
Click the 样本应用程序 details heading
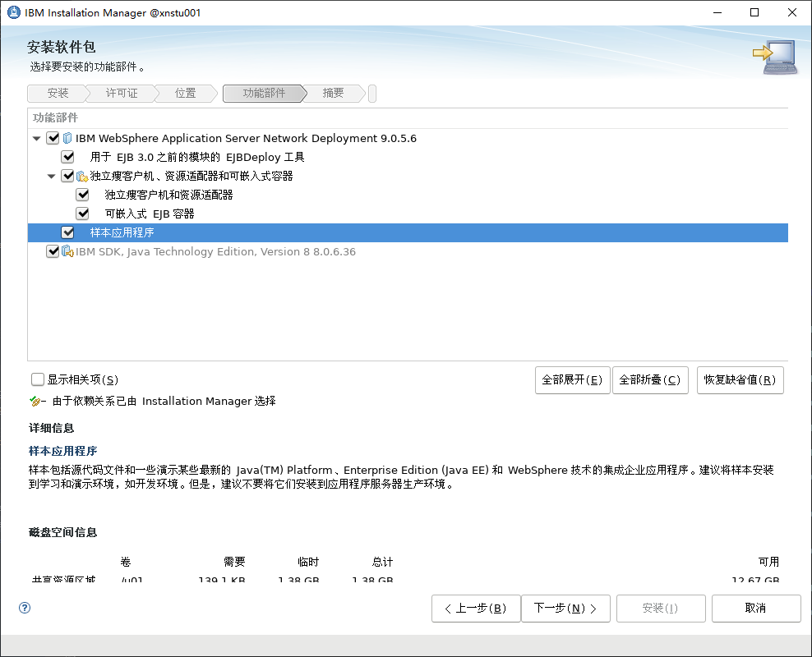pyautogui.click(x=63, y=451)
